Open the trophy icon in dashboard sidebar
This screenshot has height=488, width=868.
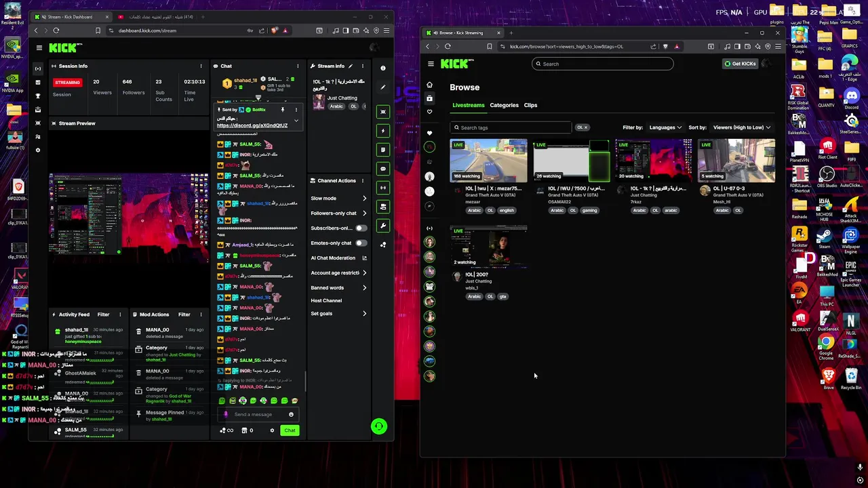(x=38, y=96)
